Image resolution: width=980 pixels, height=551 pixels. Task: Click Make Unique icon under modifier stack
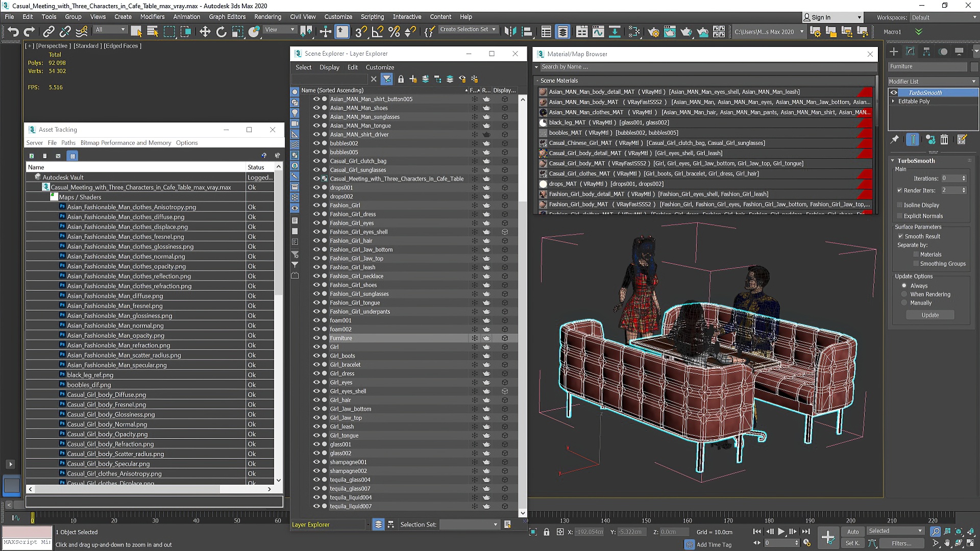pyautogui.click(x=930, y=139)
